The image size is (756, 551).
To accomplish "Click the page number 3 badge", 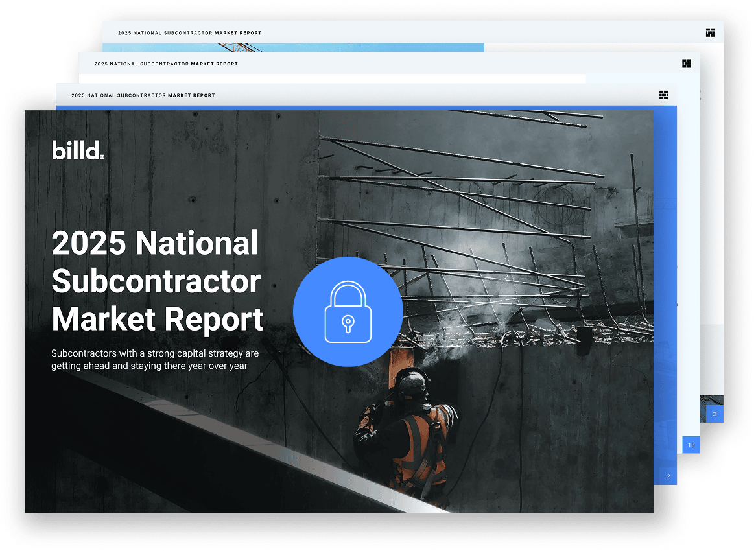I will pos(715,414).
